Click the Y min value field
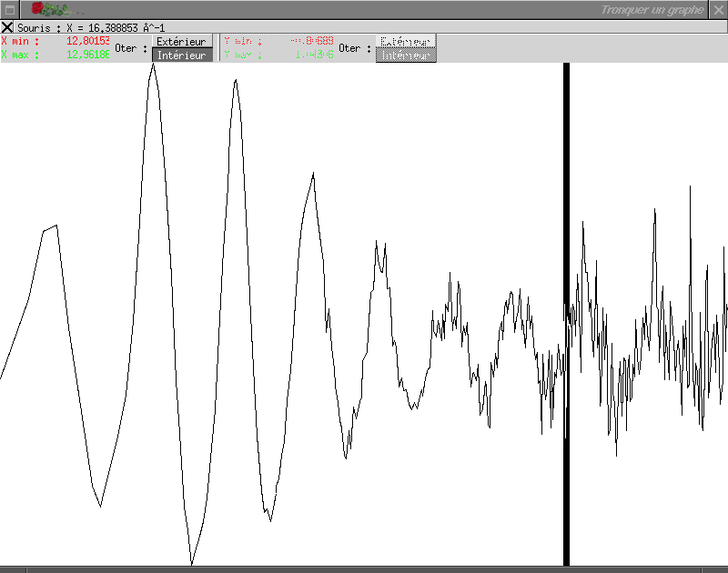 (311, 41)
